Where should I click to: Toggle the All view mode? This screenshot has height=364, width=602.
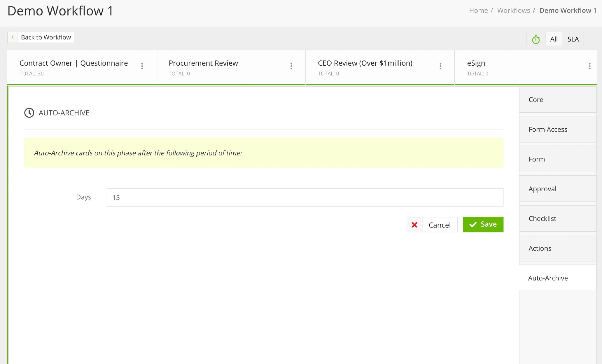click(554, 39)
